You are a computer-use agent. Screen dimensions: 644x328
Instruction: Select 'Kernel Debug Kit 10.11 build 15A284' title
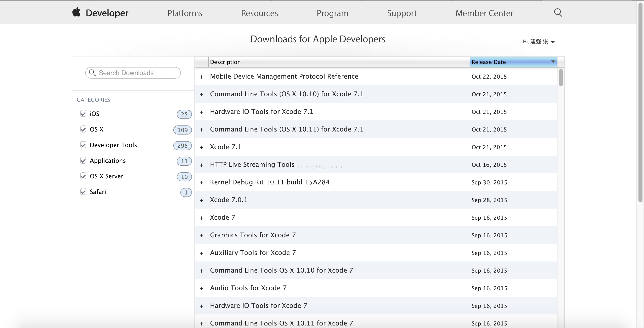(270, 182)
